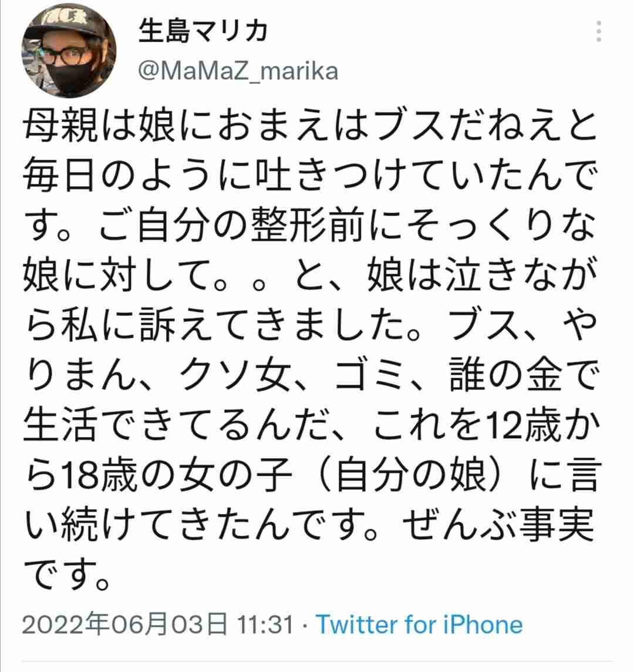Screen dimensions: 634x672
Task: Click the black mask in the avatar
Action: [x=66, y=77]
